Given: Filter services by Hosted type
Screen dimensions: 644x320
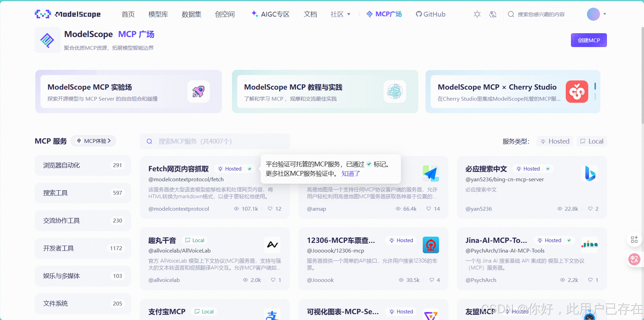Looking at the screenshot, I should [x=555, y=141].
